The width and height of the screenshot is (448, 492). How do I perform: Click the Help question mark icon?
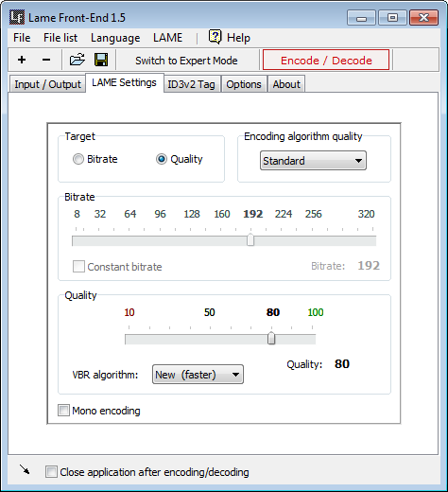point(215,37)
